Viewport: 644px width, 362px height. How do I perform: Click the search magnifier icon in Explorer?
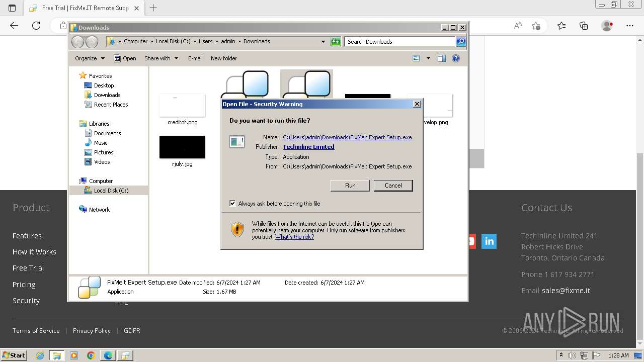tap(461, 42)
